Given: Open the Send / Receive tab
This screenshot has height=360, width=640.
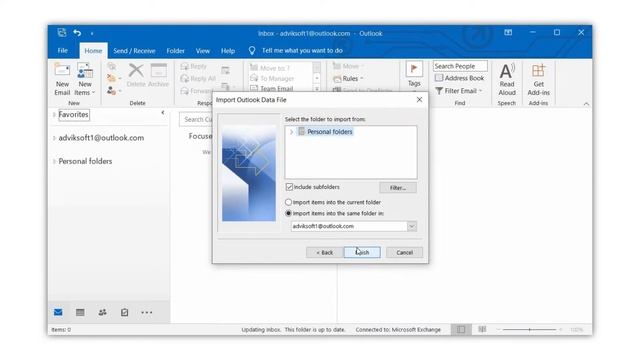Looking at the screenshot, I should tap(134, 51).
